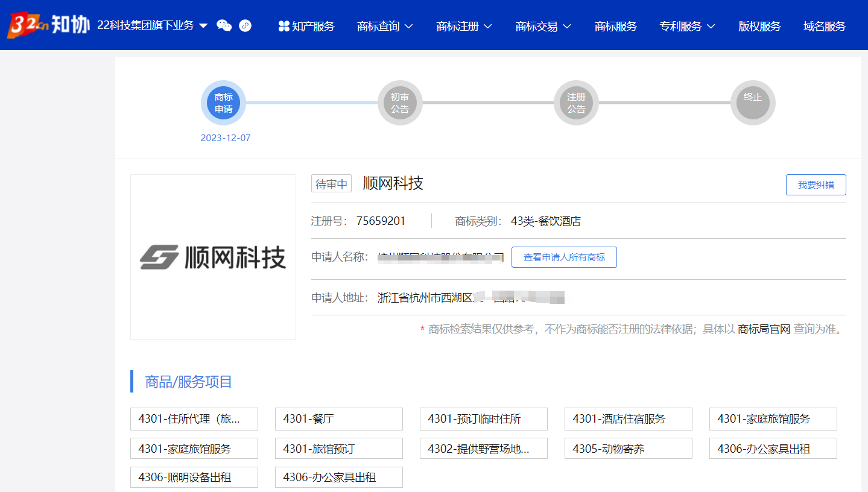Select the 初审公告 progress step
Viewport: 868px width, 492px height.
(x=400, y=103)
